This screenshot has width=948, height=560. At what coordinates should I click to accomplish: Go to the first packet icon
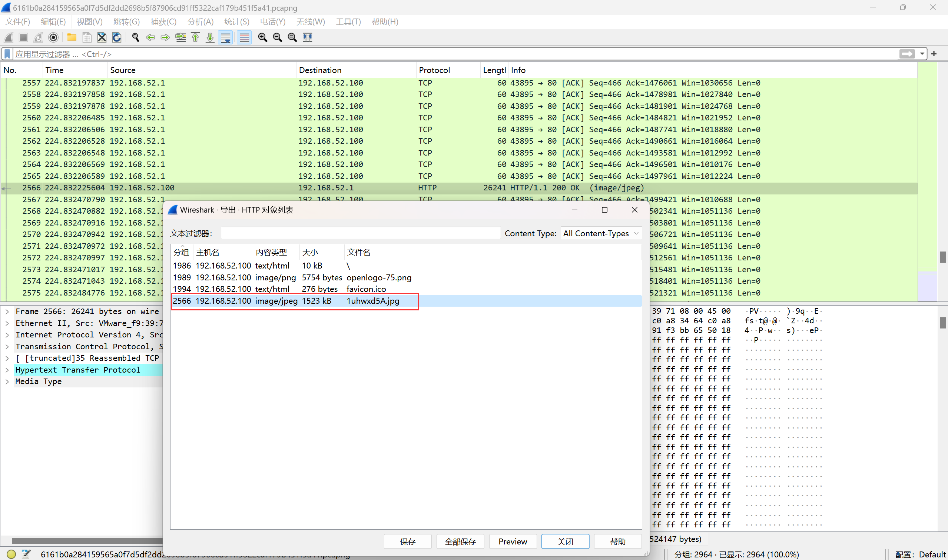coord(195,37)
